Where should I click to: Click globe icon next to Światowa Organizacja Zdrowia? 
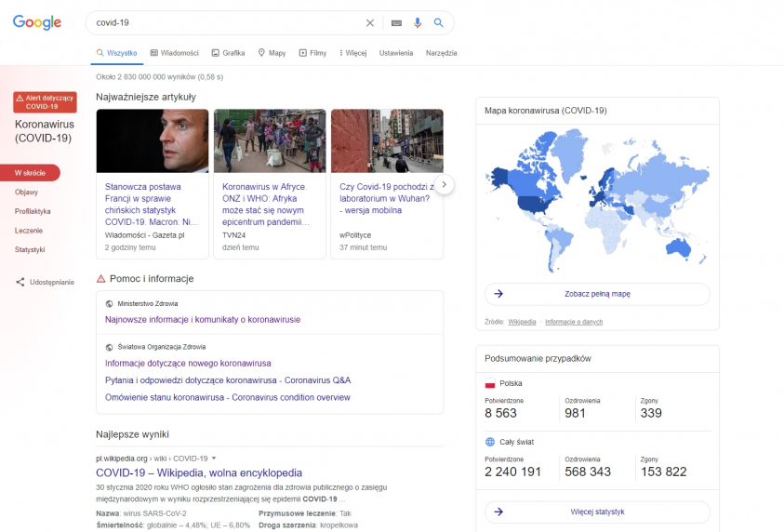pos(109,347)
